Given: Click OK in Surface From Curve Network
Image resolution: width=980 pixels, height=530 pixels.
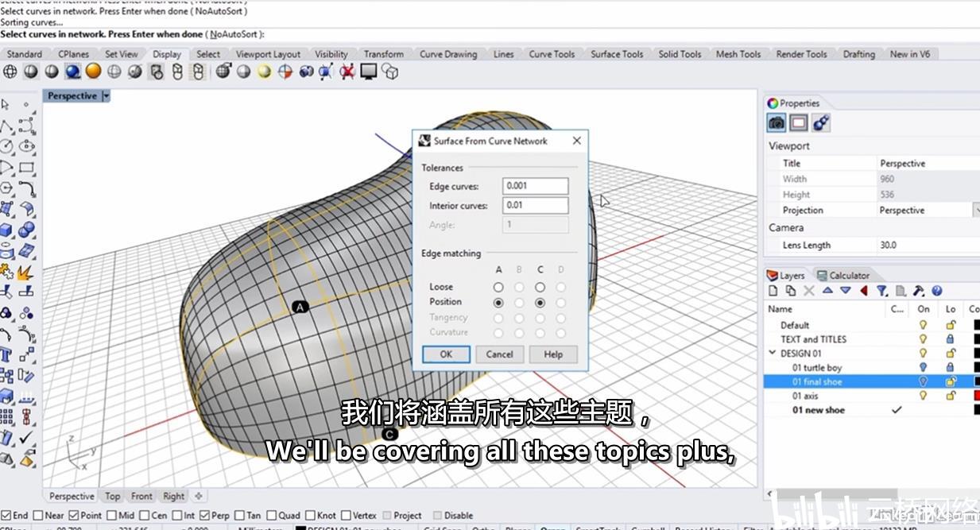Looking at the screenshot, I should coord(446,354).
